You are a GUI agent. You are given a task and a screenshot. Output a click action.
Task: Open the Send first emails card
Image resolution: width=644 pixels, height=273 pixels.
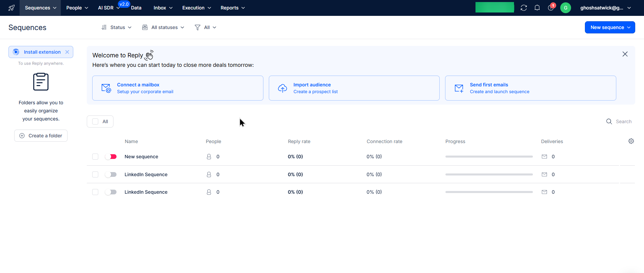point(531,88)
